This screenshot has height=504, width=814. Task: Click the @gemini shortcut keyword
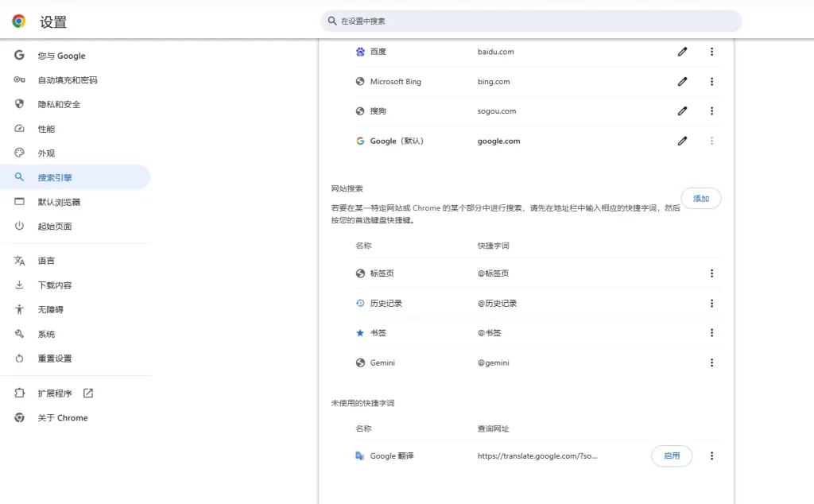point(493,362)
